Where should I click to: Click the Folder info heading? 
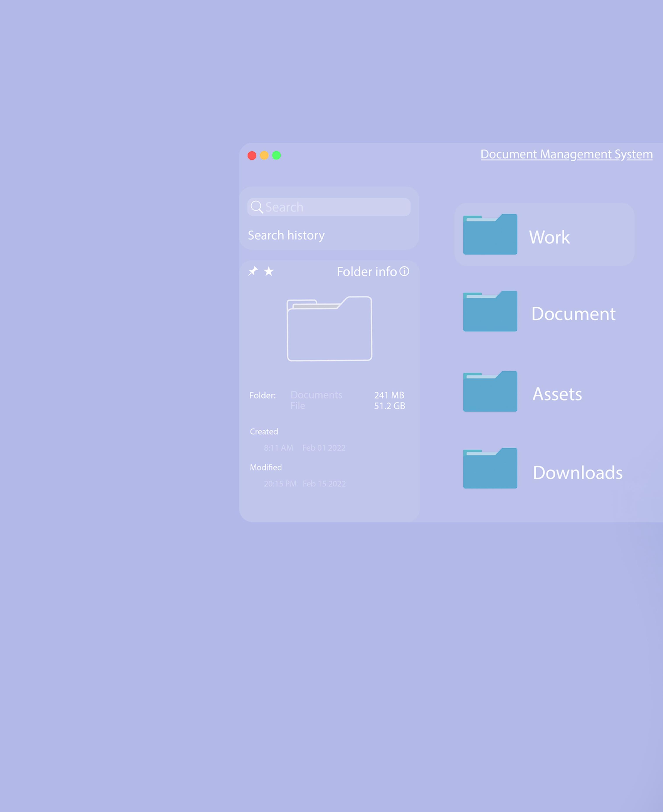pyautogui.click(x=367, y=271)
